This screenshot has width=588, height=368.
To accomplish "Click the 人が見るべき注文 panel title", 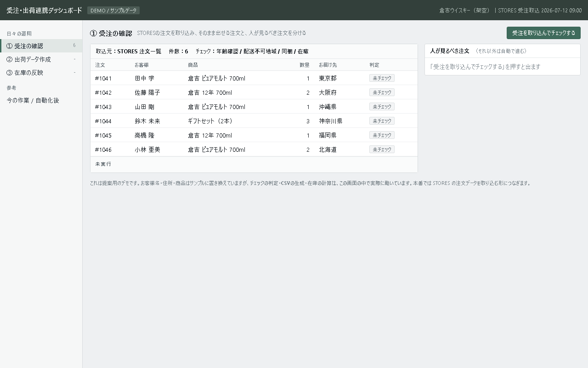I will click(x=450, y=51).
